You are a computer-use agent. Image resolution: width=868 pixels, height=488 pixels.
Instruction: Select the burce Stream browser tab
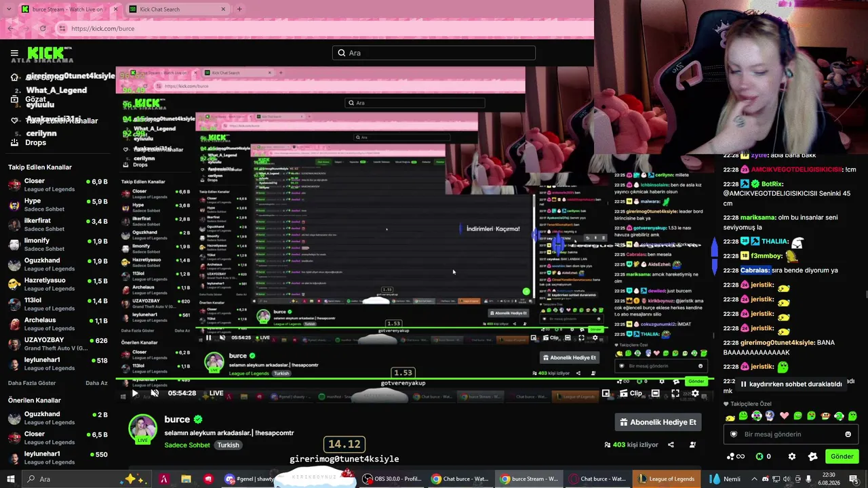point(68,9)
